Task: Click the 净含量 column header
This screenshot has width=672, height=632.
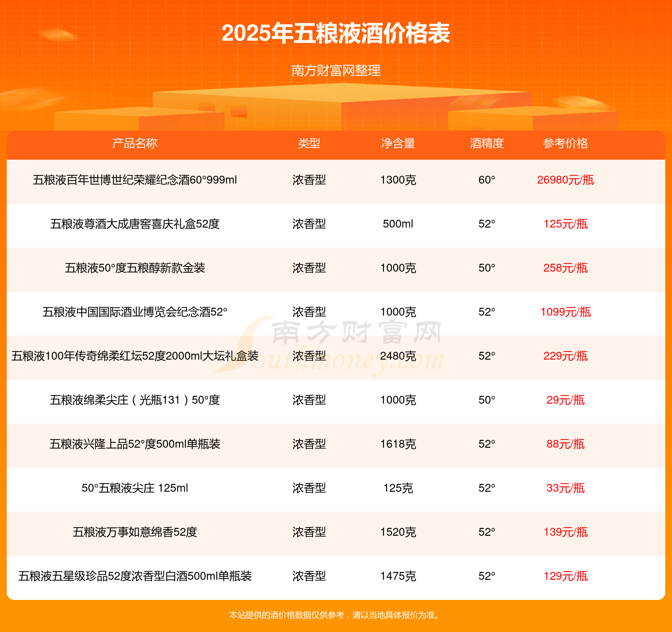Action: pos(398,143)
